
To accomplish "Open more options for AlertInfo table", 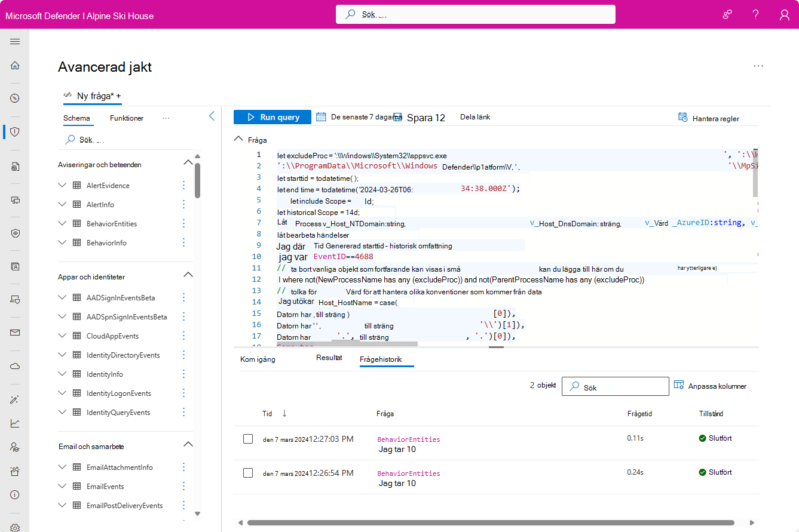I will pyautogui.click(x=183, y=205).
